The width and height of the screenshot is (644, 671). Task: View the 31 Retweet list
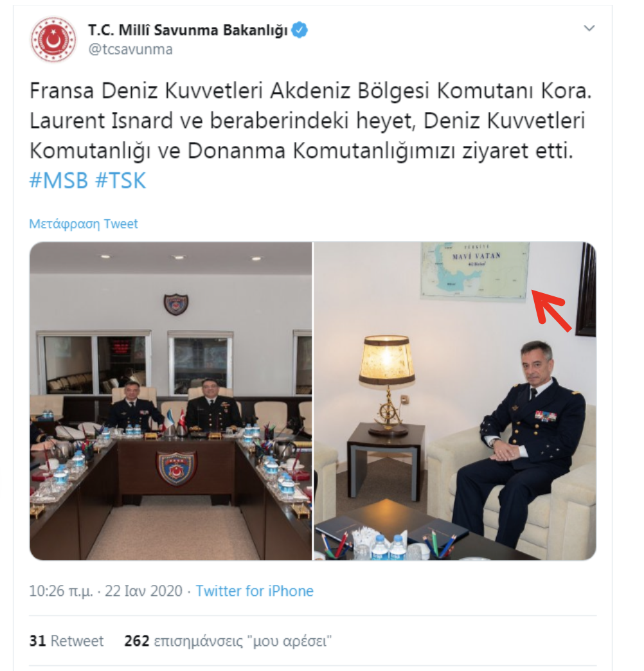pos(66,641)
